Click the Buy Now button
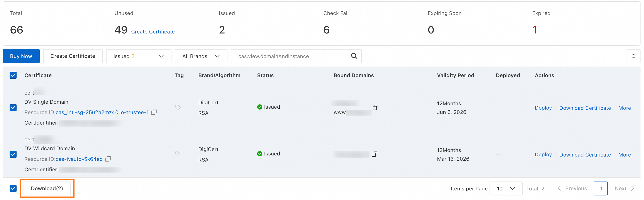Viewport: 644px width, 200px height. click(x=21, y=56)
